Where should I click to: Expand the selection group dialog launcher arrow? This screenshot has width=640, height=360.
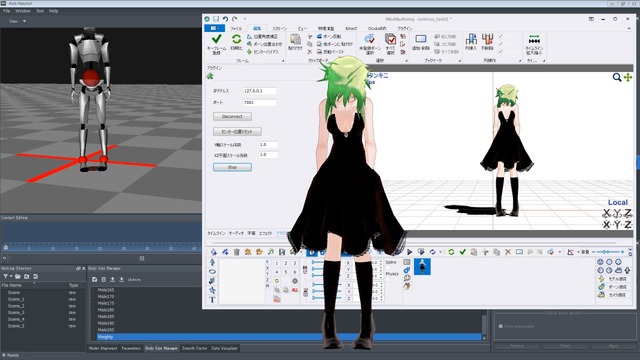pos(406,61)
